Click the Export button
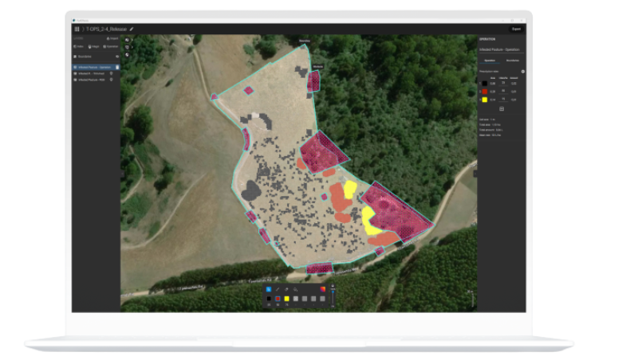 point(516,29)
